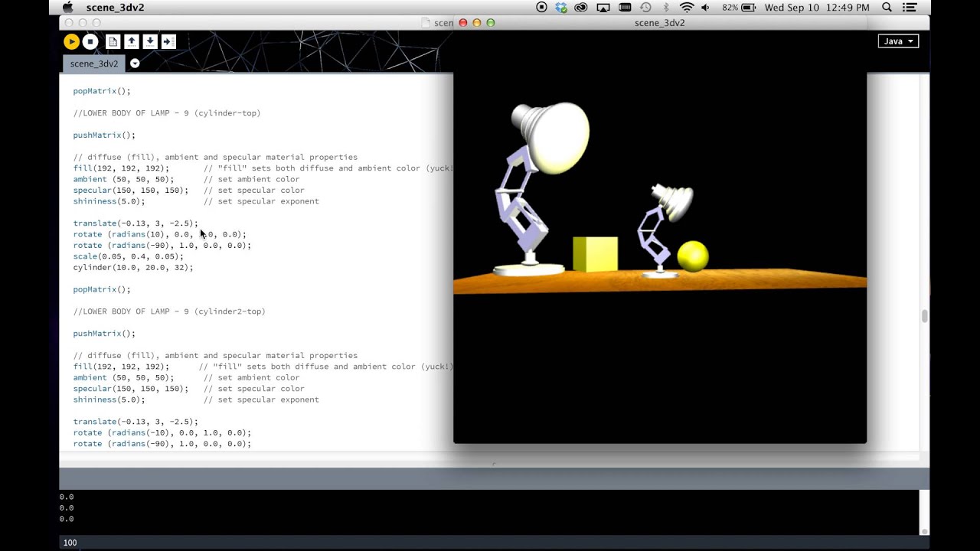Click the first fill(192, 192, 192); line

(x=121, y=168)
